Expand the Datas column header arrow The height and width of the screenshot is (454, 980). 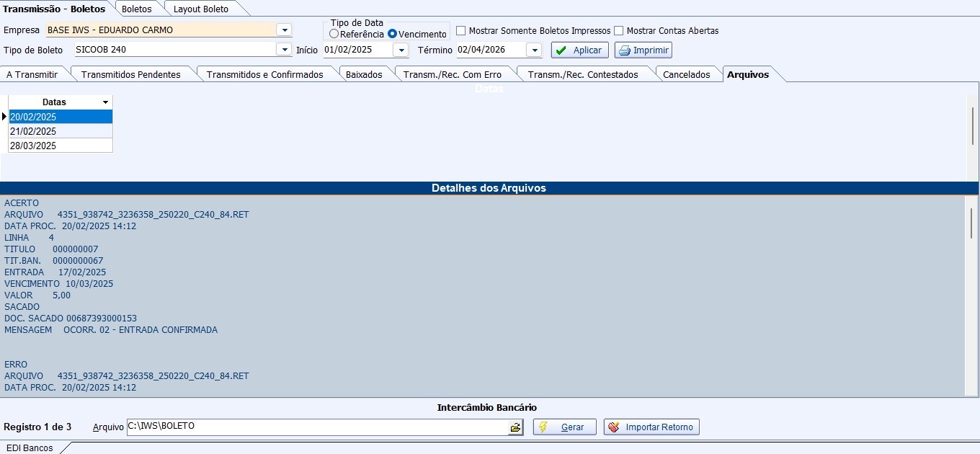click(x=106, y=103)
